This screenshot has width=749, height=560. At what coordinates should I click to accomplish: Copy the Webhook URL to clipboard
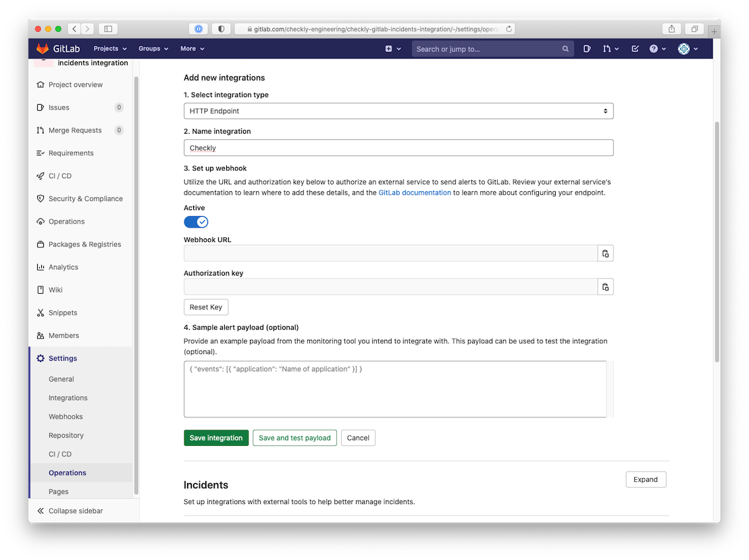605,253
